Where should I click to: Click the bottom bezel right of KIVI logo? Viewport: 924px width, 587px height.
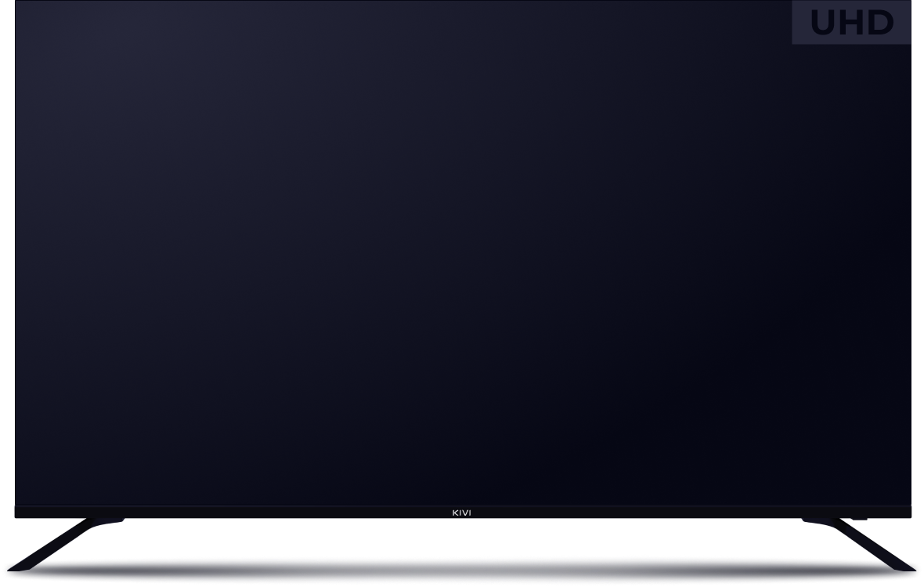coord(689,513)
